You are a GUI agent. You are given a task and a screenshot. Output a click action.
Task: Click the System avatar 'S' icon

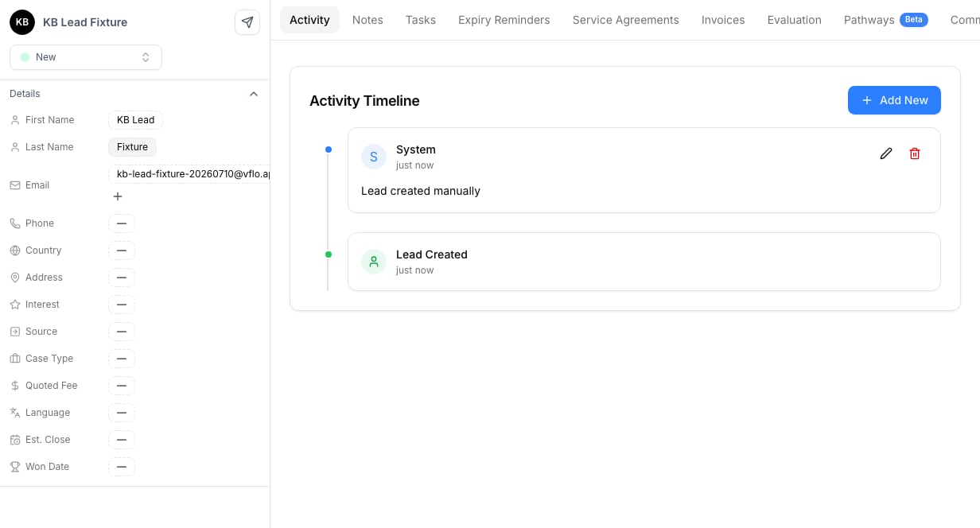coord(374,157)
